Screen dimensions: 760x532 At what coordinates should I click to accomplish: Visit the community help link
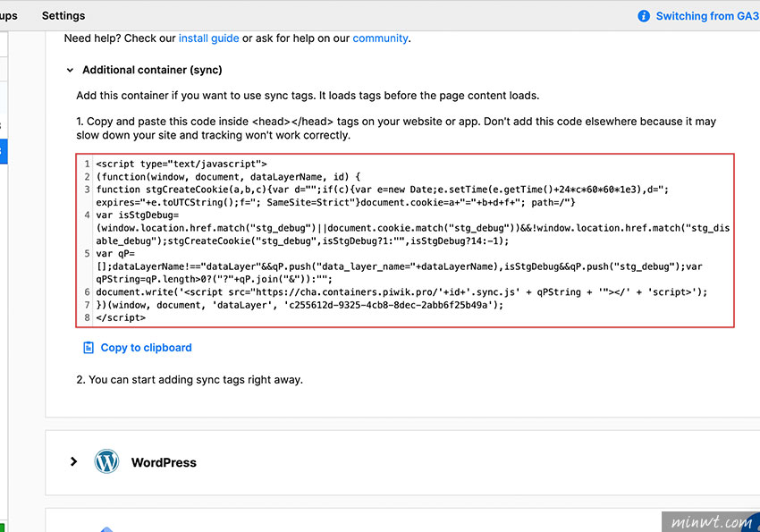380,38
